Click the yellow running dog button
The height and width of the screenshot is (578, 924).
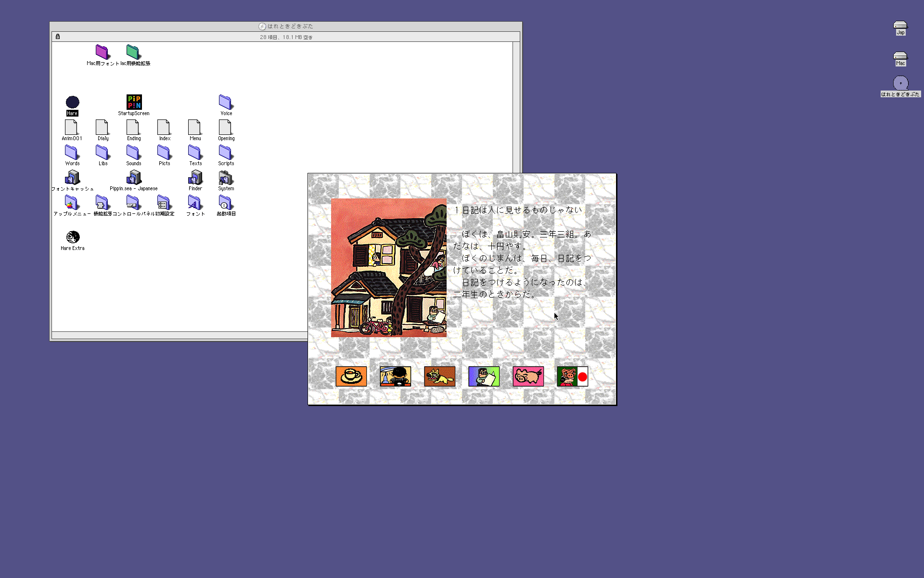tap(439, 376)
